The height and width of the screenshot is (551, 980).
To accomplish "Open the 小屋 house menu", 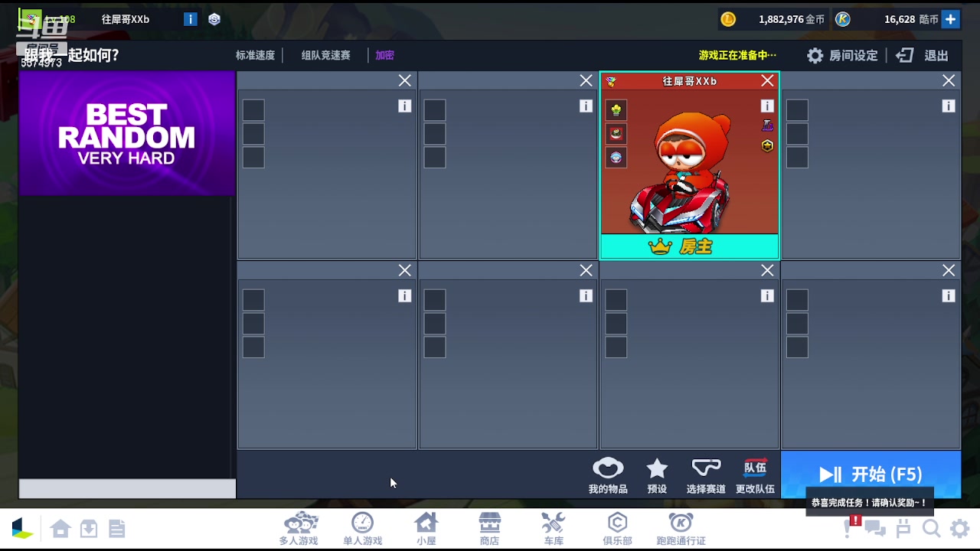I will (x=426, y=529).
